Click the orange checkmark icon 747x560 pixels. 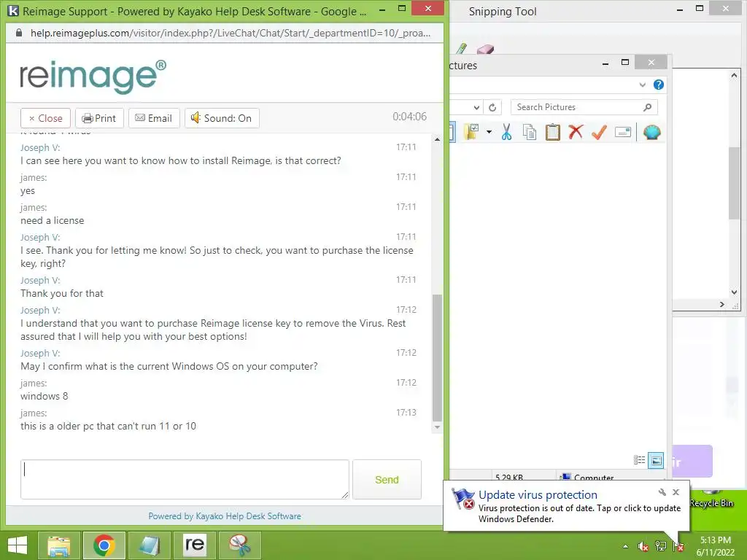(x=599, y=132)
